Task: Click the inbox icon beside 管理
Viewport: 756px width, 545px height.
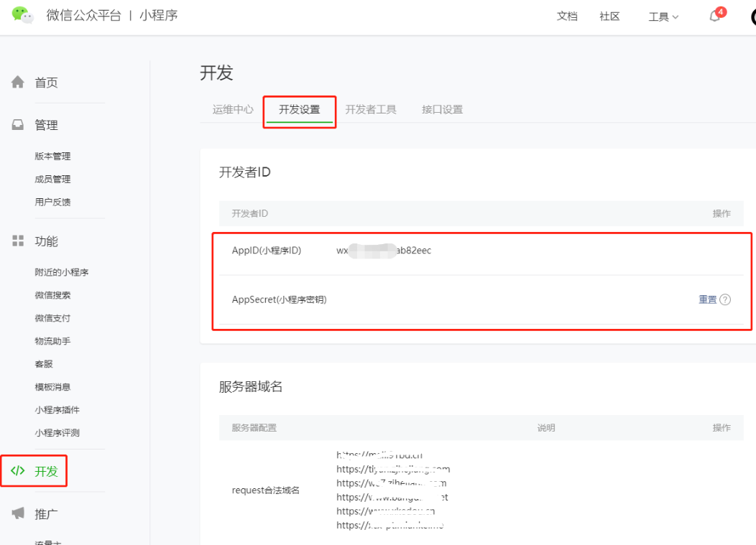Action: click(18, 125)
